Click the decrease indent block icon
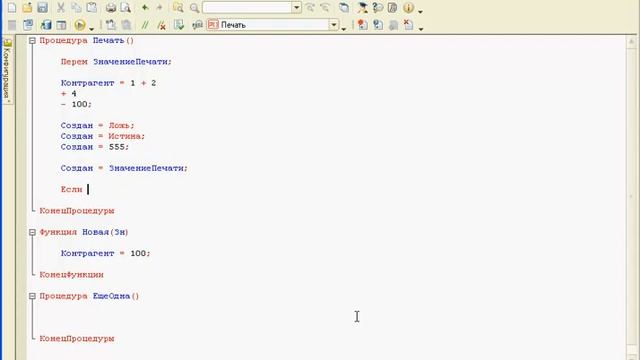640x360 pixels. click(x=127, y=25)
